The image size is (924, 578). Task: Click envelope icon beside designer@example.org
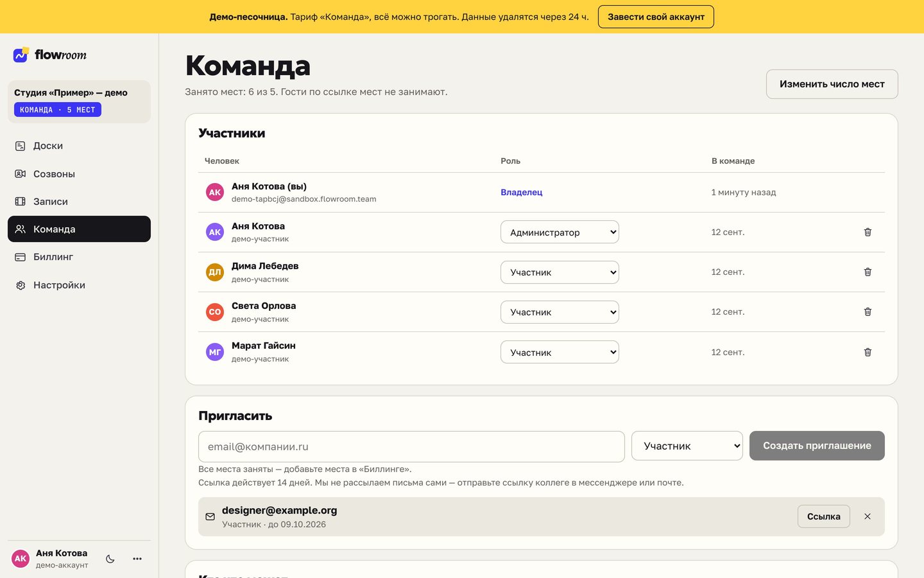coord(210,516)
